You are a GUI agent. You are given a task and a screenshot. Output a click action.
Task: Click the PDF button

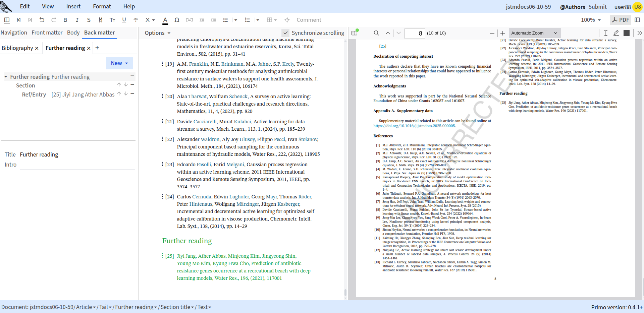621,20
